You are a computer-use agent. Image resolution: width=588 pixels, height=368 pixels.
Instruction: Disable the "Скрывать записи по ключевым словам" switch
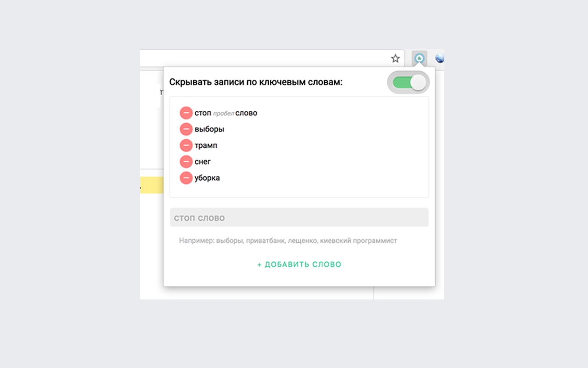point(408,81)
